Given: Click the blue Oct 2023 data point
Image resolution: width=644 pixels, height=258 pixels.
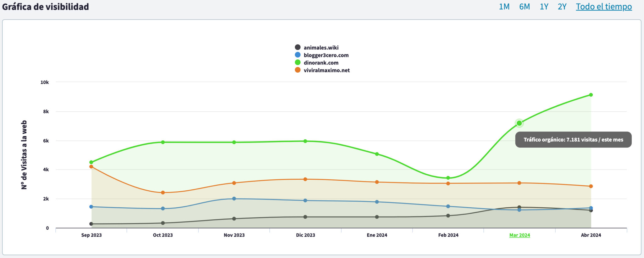Looking at the screenshot, I should point(163,209).
